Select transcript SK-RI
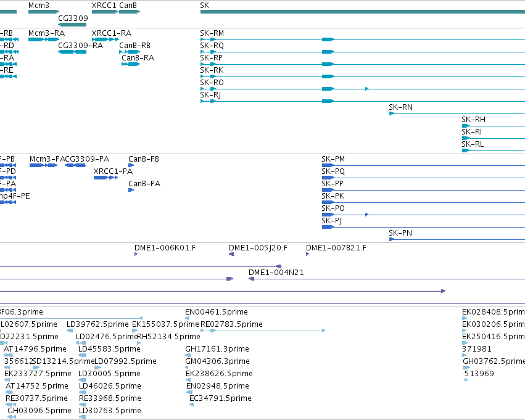The width and height of the screenshot is (525, 420). (494, 139)
